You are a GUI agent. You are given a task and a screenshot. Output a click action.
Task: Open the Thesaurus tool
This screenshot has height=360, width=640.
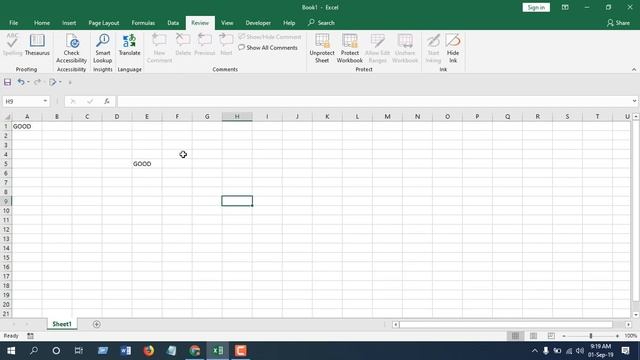(37, 45)
